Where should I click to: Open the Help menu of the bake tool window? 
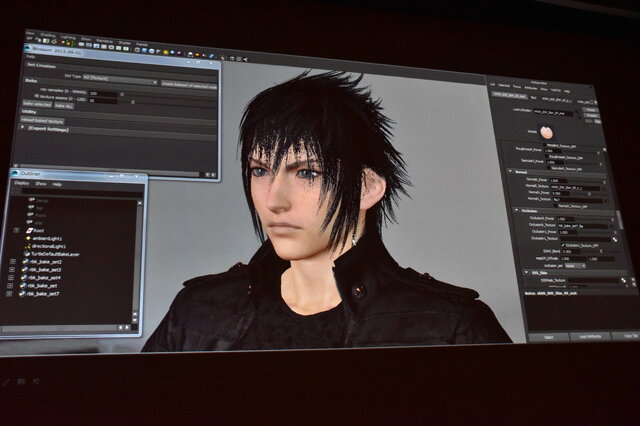[x=30, y=57]
